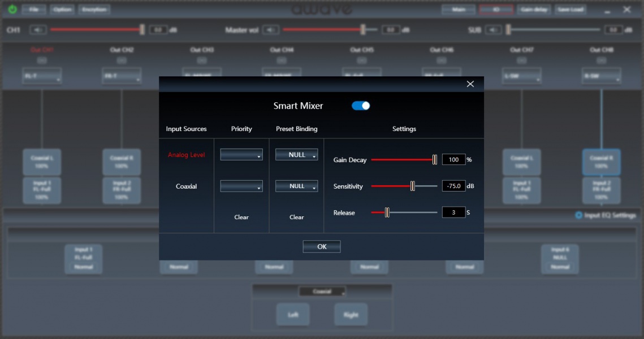Expand the Analog Level preset binding dropdown

pos(297,155)
